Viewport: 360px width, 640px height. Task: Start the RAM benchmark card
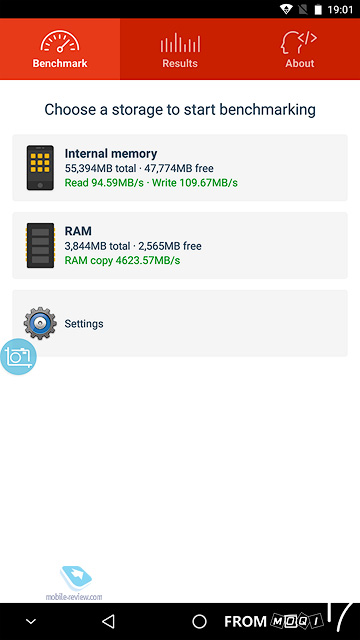(180, 245)
